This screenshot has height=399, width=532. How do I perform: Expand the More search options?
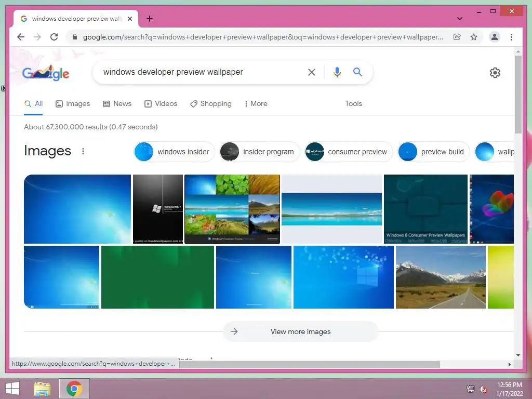pyautogui.click(x=256, y=103)
